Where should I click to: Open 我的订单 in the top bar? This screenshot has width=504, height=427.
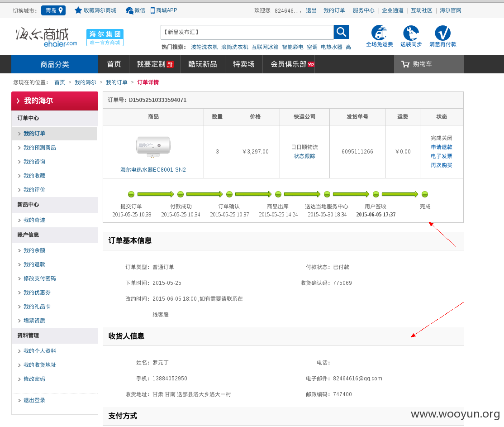tap(334, 10)
